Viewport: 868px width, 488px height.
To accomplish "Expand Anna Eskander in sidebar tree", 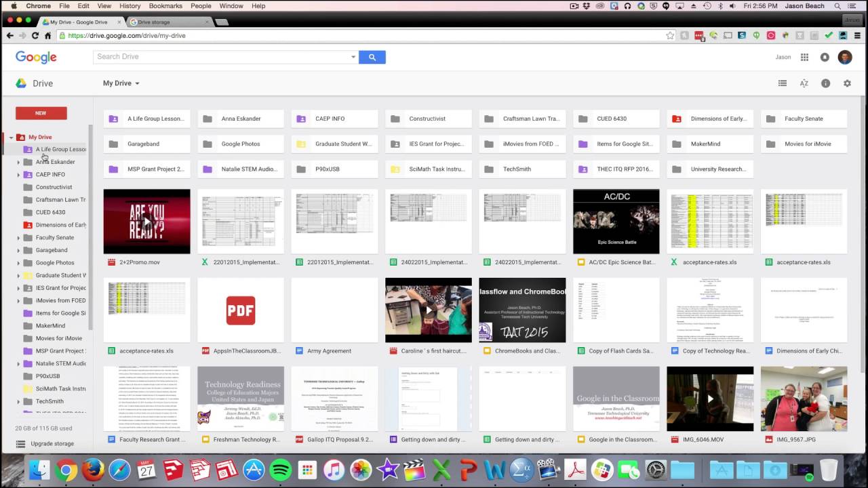I will coord(18,163).
